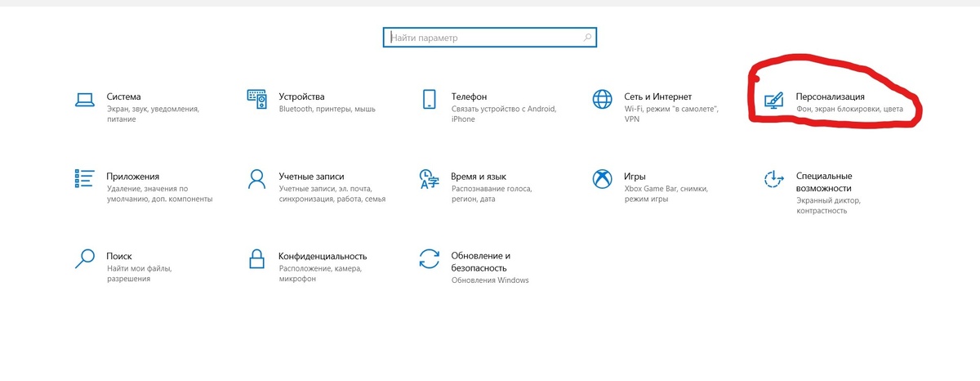This screenshot has width=980, height=381.
Task: Open the Время и язык icon
Action: [x=430, y=179]
